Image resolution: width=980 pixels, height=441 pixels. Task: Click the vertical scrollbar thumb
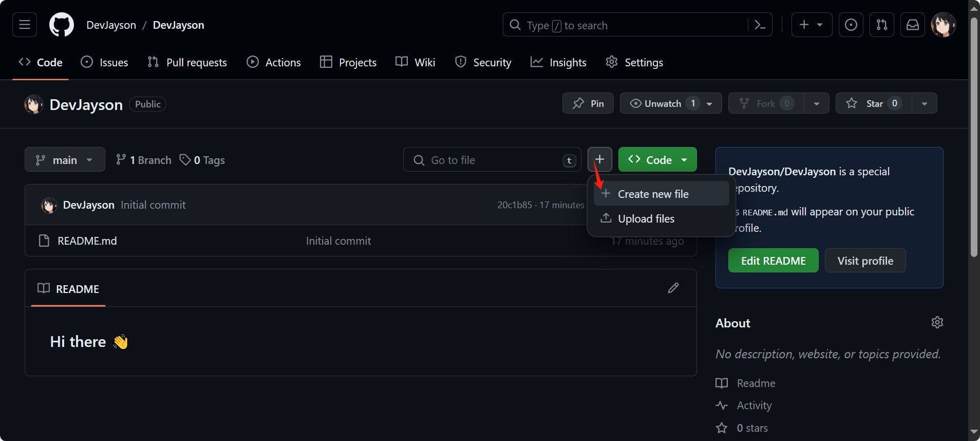coord(974,136)
